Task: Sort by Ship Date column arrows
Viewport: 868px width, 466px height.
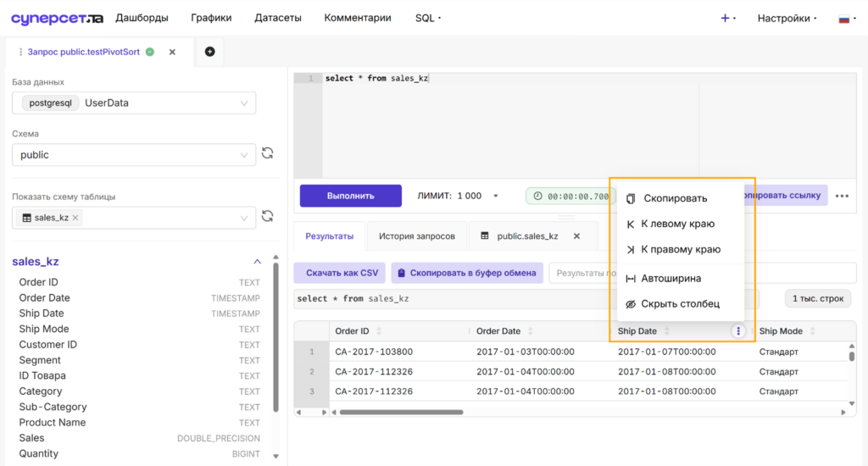Action: click(667, 331)
